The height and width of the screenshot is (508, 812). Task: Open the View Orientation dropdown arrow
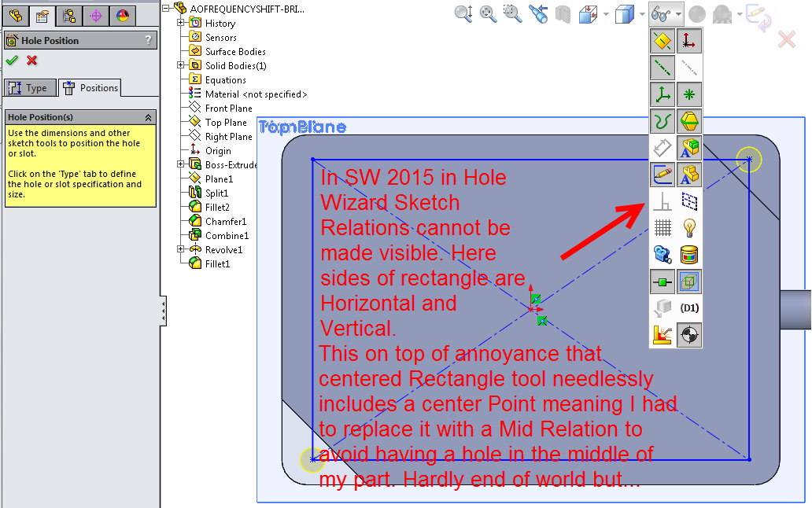point(606,14)
